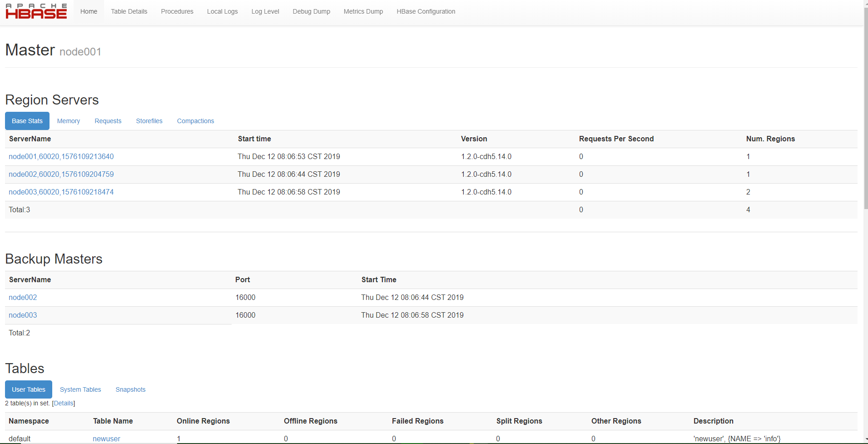Click the Namespace column header
This screenshot has width=868, height=444.
pyautogui.click(x=29, y=421)
